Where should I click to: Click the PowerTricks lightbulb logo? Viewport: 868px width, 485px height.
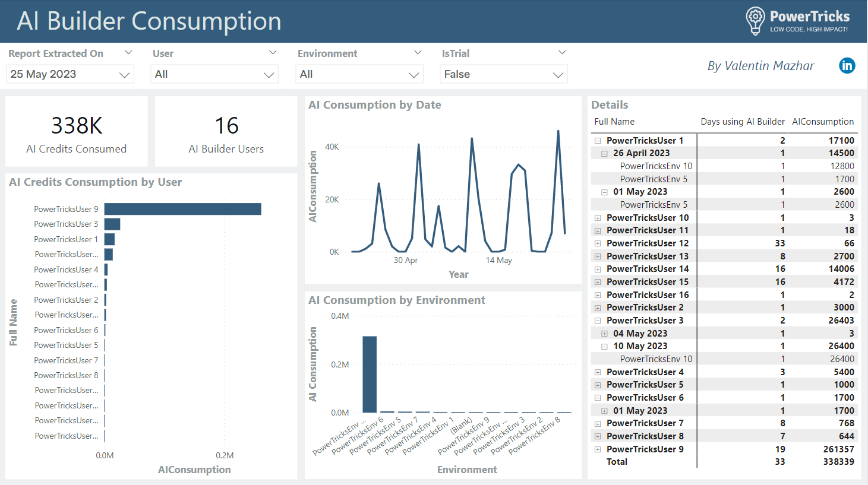coord(755,21)
